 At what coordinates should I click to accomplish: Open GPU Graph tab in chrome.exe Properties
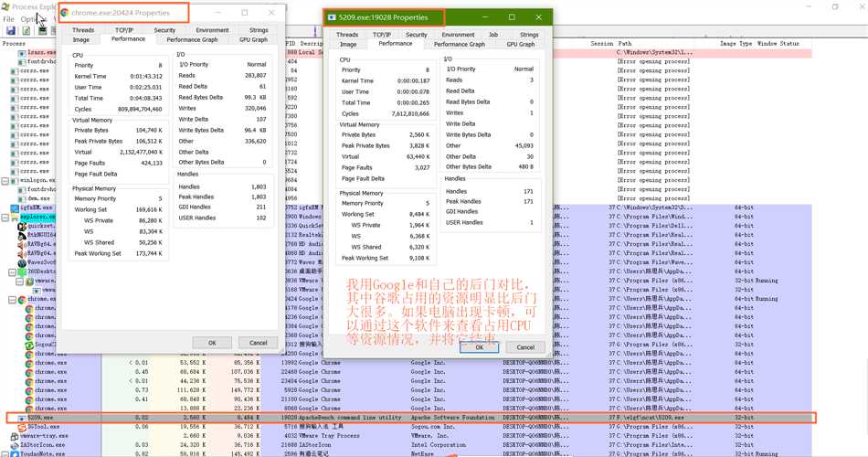click(x=253, y=40)
